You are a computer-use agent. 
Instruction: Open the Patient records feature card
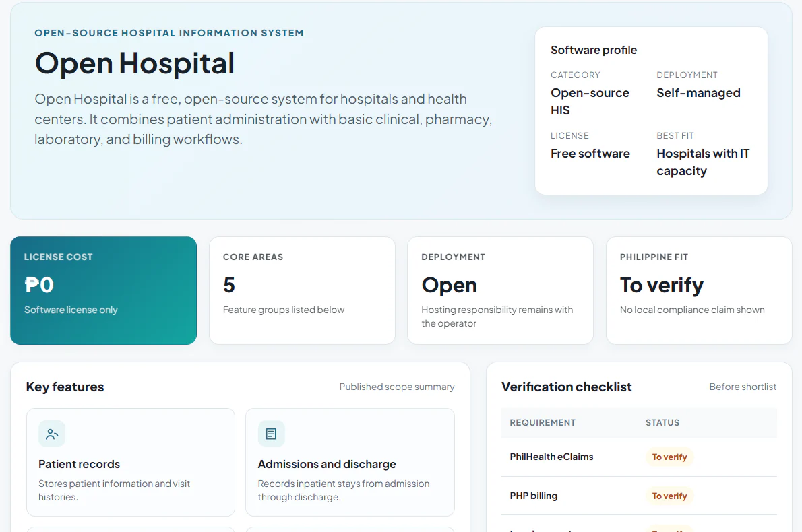click(x=131, y=462)
